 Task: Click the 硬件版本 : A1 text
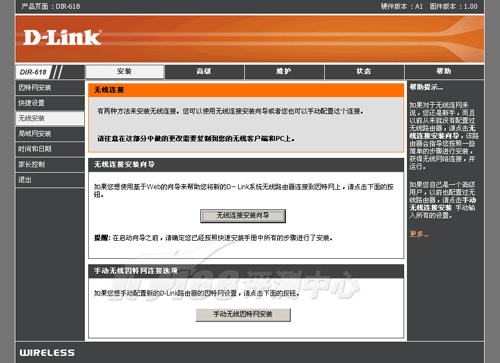click(402, 6)
